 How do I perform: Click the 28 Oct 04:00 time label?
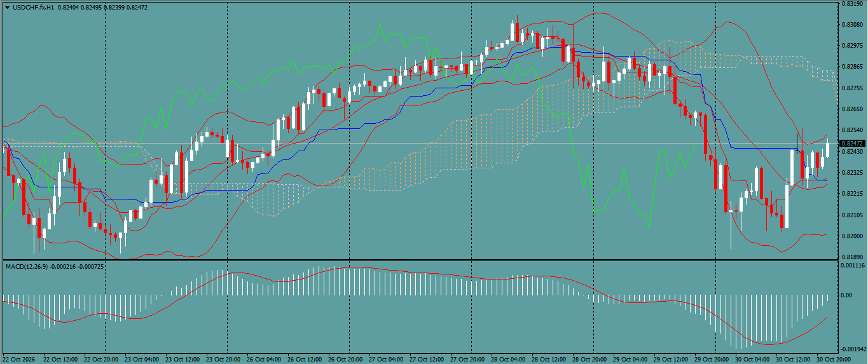tap(508, 360)
